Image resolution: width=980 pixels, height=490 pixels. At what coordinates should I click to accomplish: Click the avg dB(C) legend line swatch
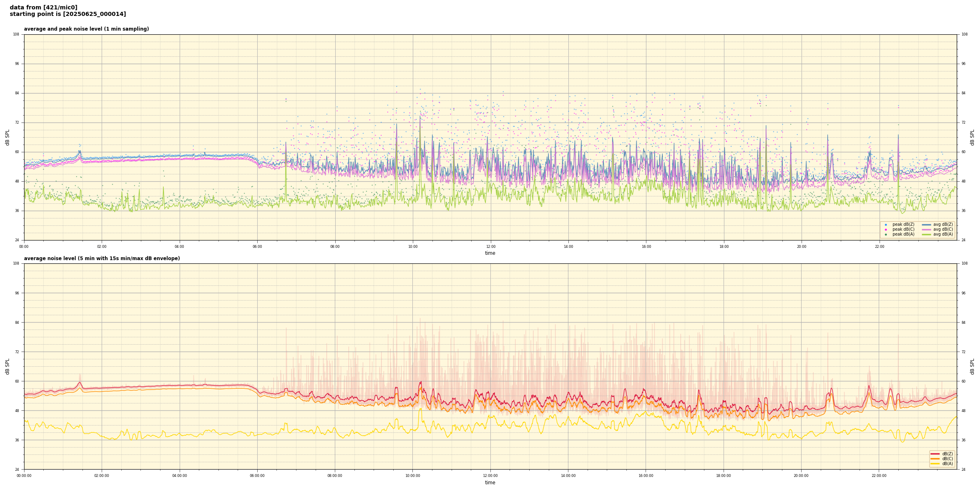pyautogui.click(x=926, y=229)
